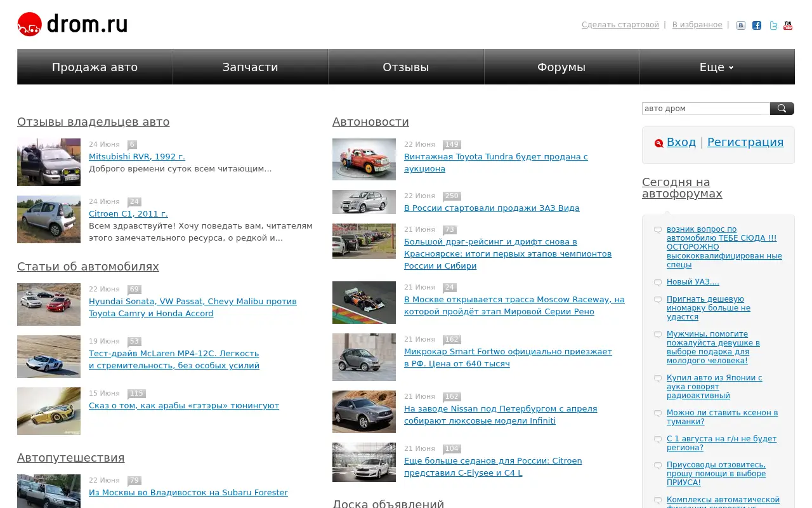Open the Продажа авто menu
812x508 pixels.
(95, 67)
